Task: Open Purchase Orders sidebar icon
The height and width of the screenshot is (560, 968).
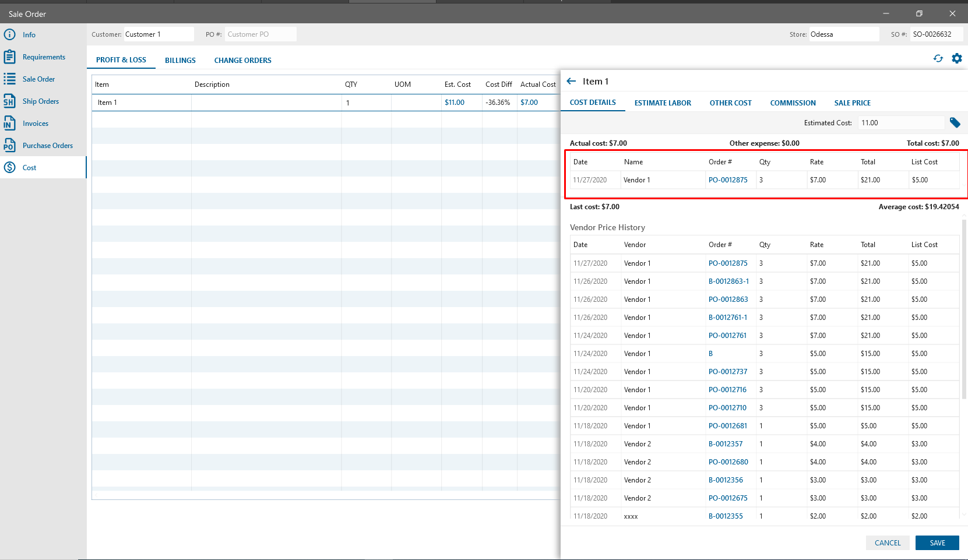Action: (9, 145)
